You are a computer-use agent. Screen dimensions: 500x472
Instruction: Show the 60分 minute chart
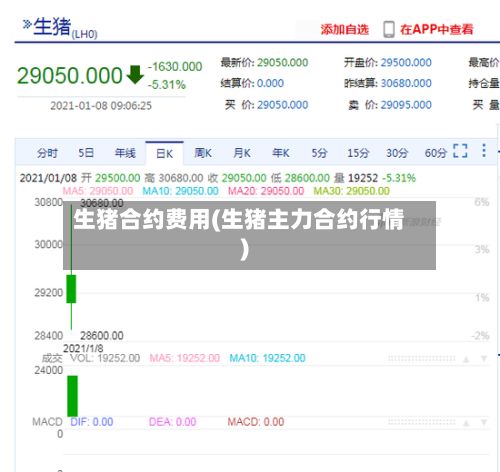point(436,153)
